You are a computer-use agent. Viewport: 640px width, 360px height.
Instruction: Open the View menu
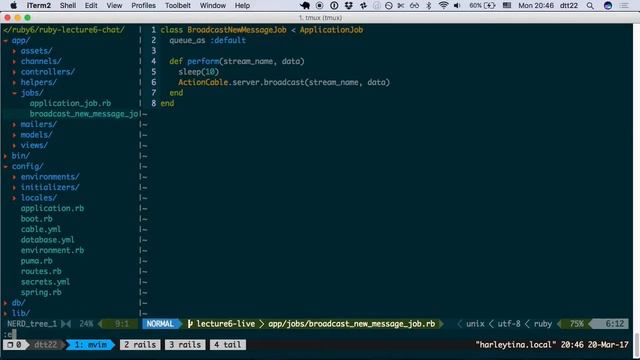114,5
